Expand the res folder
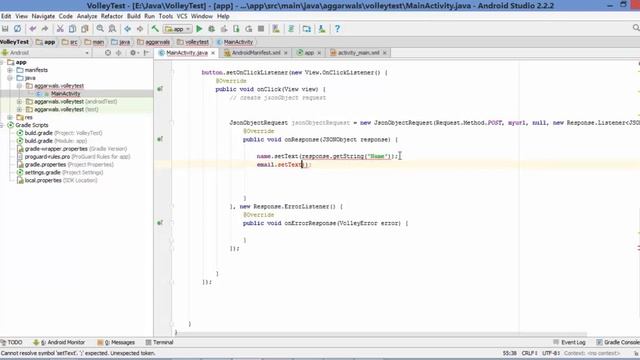This screenshot has width=640, height=360. (10, 117)
